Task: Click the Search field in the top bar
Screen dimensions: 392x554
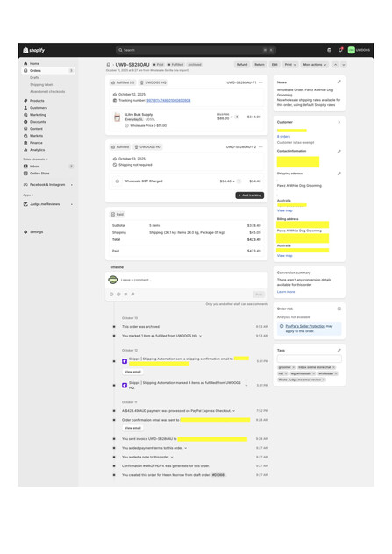Action: [x=196, y=50]
